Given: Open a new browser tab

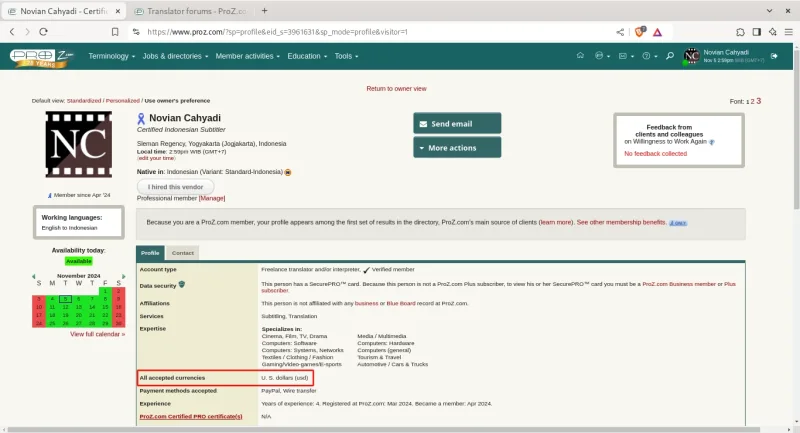Looking at the screenshot, I should [264, 11].
